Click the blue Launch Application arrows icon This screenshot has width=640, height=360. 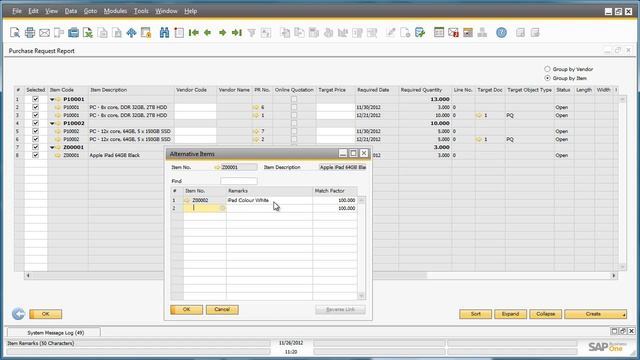[x=131, y=33]
